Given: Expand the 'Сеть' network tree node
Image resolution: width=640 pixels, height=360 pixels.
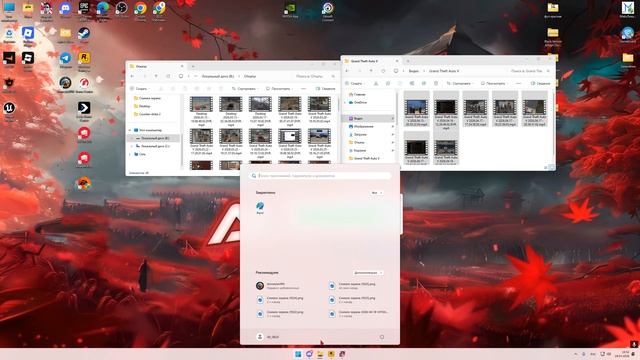Looking at the screenshot, I should pos(130,154).
